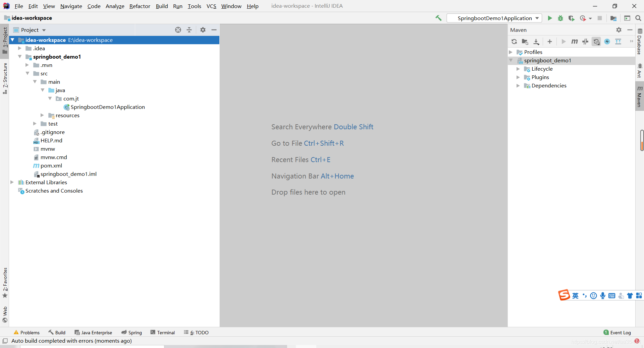Expand the .mvn folder arrow

[x=27, y=65]
